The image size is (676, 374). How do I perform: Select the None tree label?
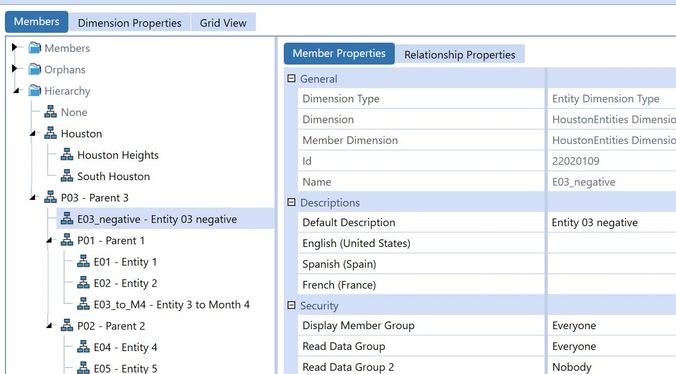tap(74, 112)
